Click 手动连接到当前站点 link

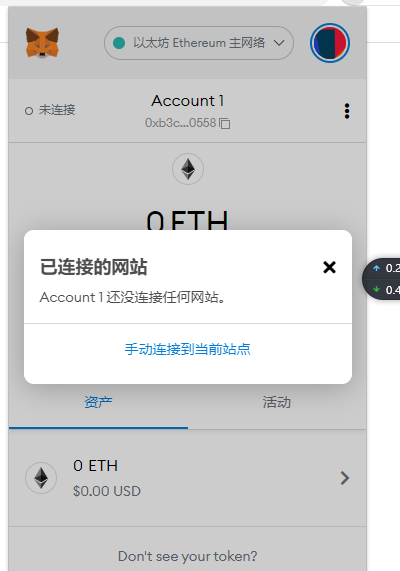[x=188, y=349]
